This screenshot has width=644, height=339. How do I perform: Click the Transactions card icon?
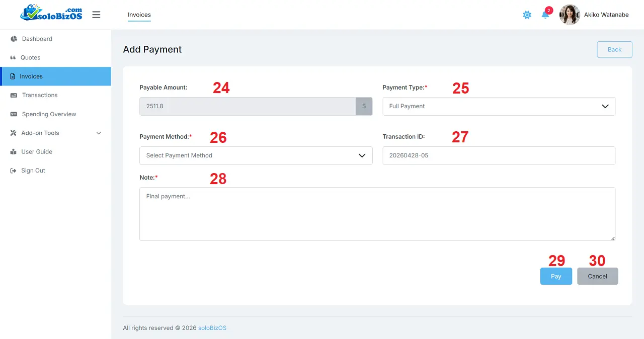(14, 95)
